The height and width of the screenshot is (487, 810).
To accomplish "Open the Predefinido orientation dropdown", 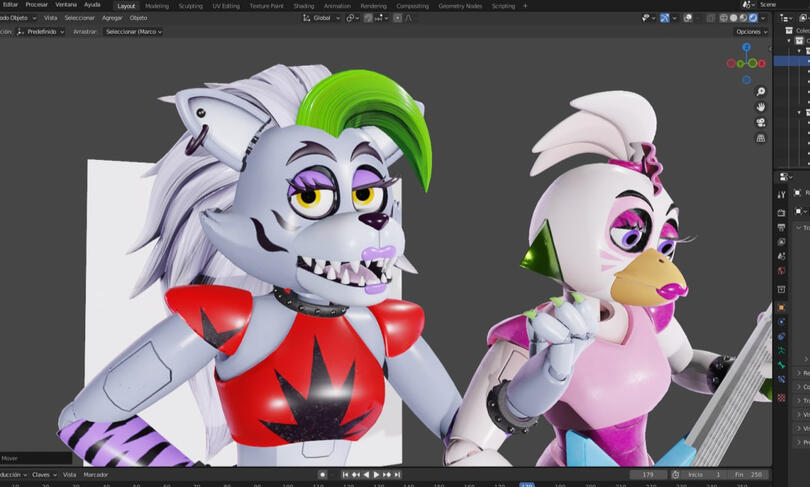I will [40, 32].
